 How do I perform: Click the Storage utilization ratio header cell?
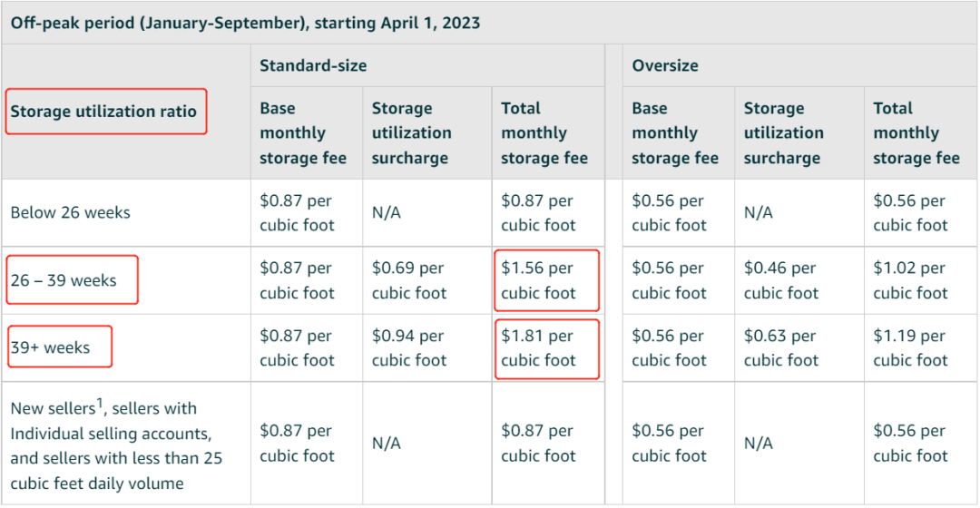click(103, 112)
